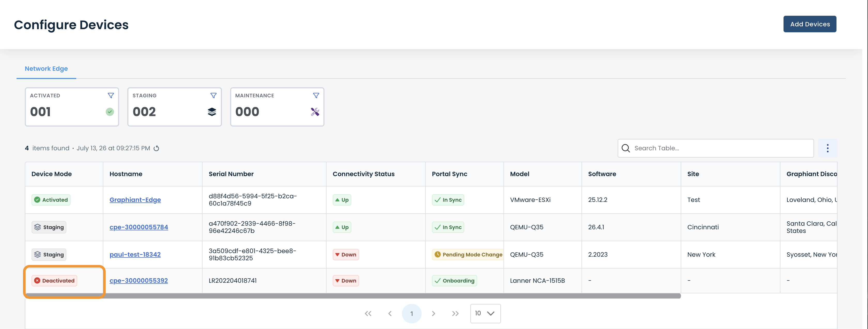
Task: Filter devices by Activated card funnel icon
Action: 111,96
